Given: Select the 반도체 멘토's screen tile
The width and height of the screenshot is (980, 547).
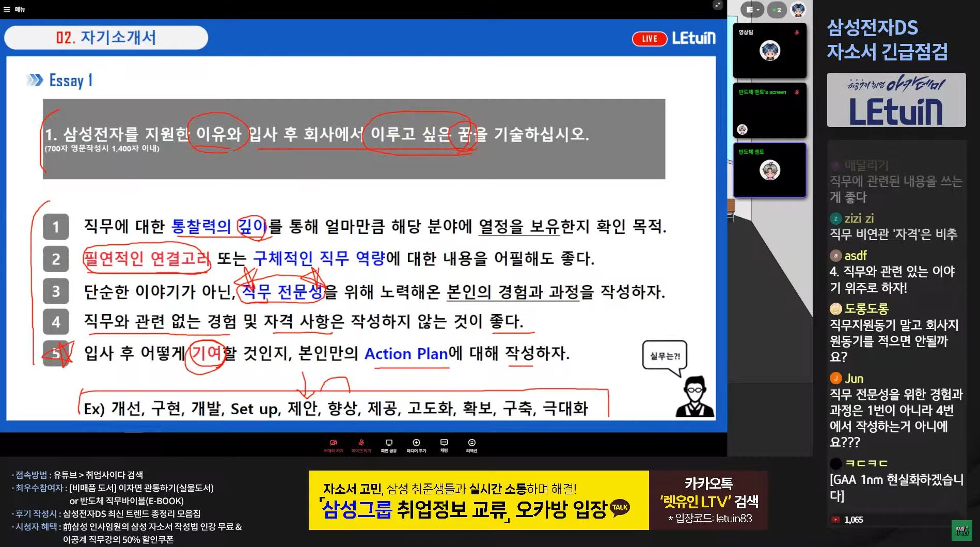Looking at the screenshot, I should (769, 111).
